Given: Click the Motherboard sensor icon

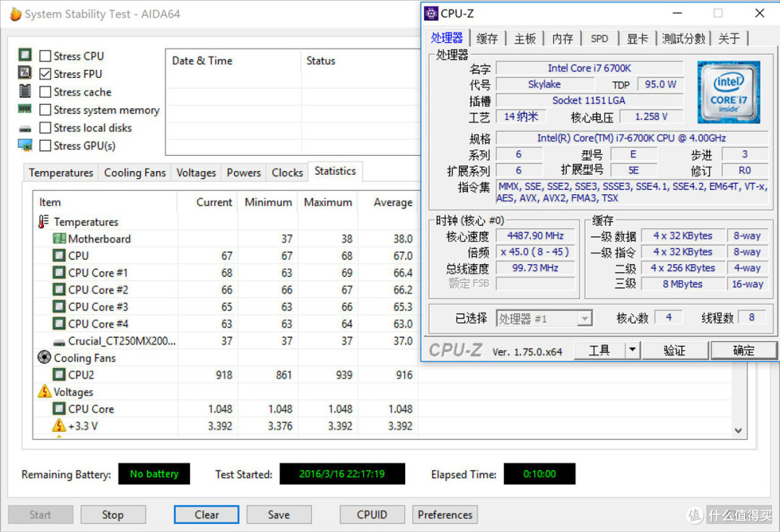Looking at the screenshot, I should click(59, 239).
